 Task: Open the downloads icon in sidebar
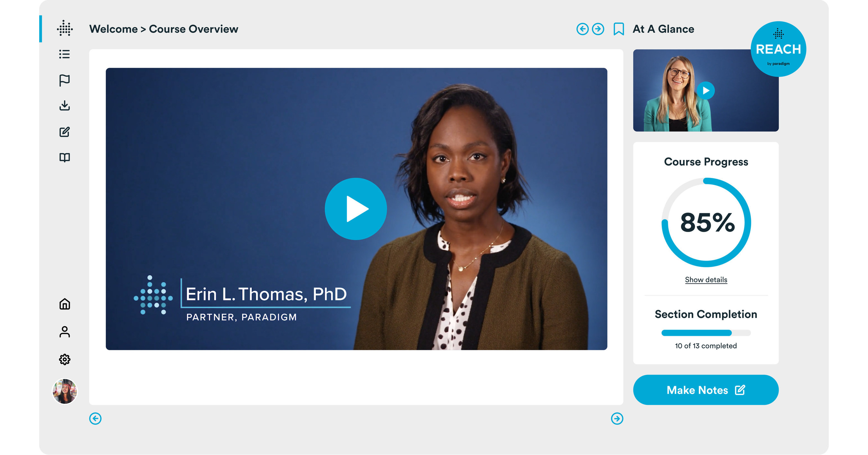pos(64,106)
